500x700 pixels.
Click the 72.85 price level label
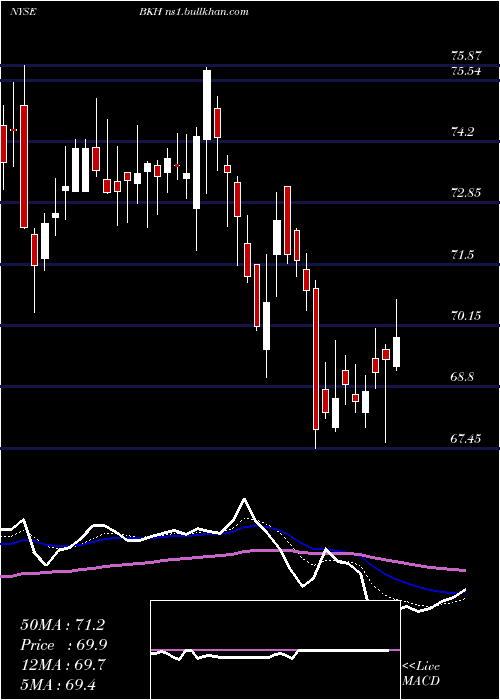pos(466,193)
